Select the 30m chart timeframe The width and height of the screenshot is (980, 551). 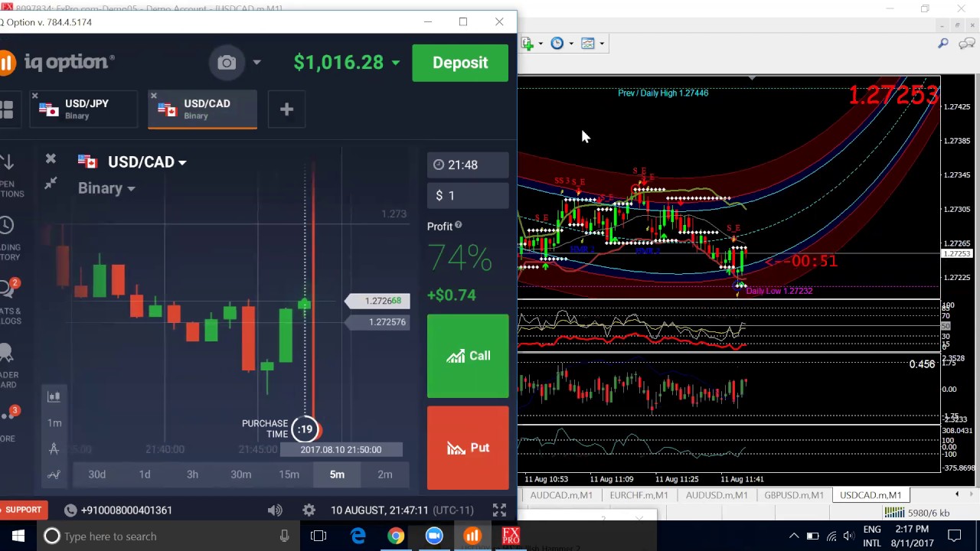pos(240,474)
